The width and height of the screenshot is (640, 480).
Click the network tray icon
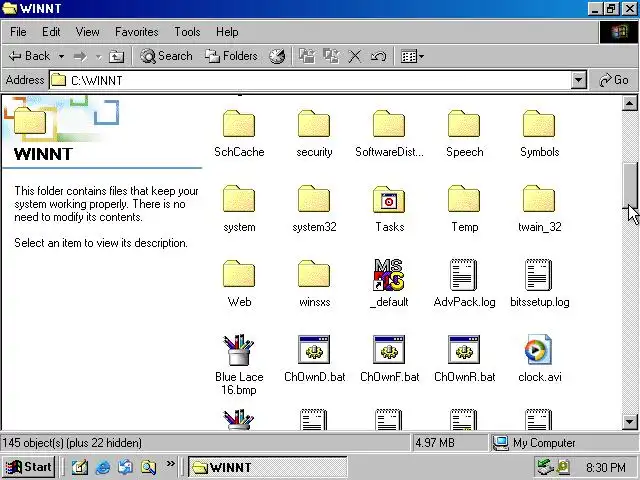click(544, 467)
